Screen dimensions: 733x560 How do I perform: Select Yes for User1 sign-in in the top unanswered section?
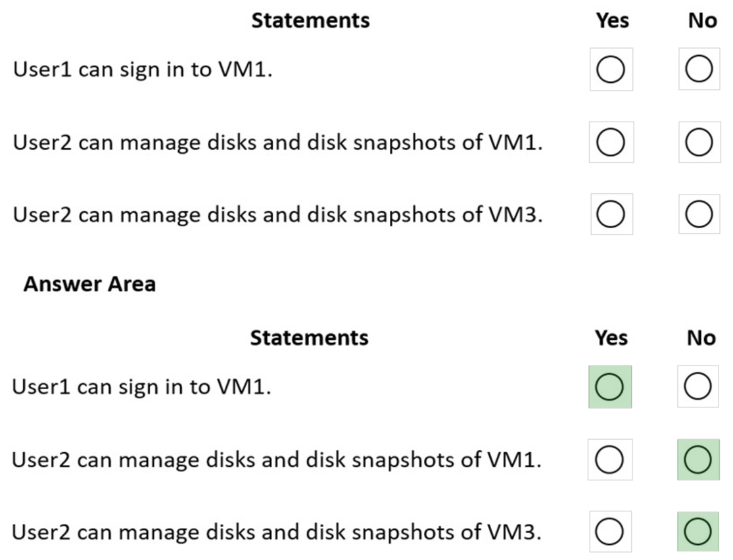point(611,70)
